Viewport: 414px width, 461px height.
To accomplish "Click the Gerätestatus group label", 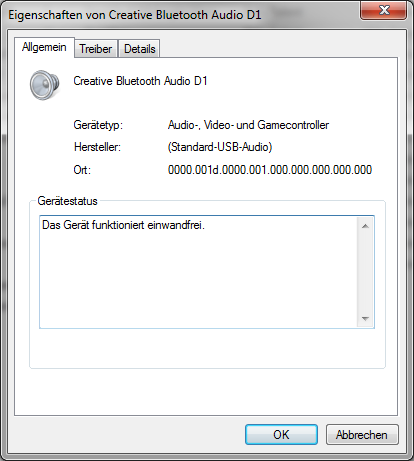I will (x=67, y=201).
